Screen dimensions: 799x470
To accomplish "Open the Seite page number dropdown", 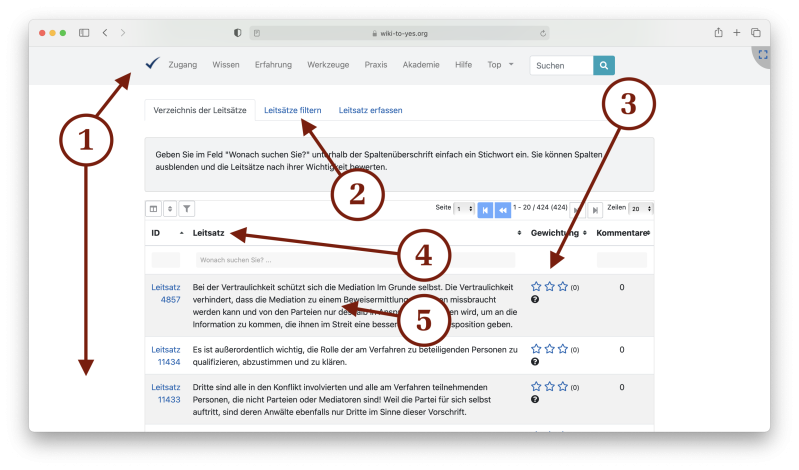I will (x=464, y=209).
